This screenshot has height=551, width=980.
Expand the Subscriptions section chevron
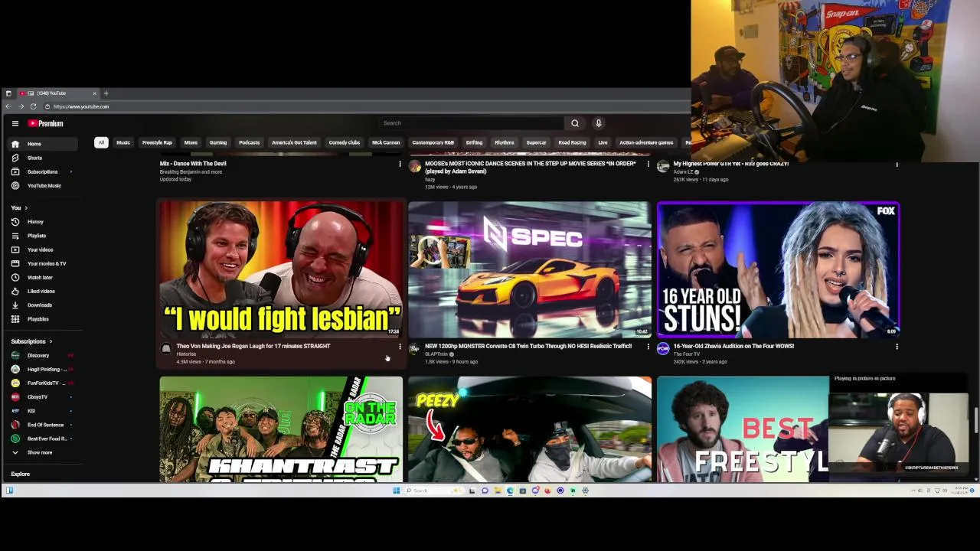51,341
